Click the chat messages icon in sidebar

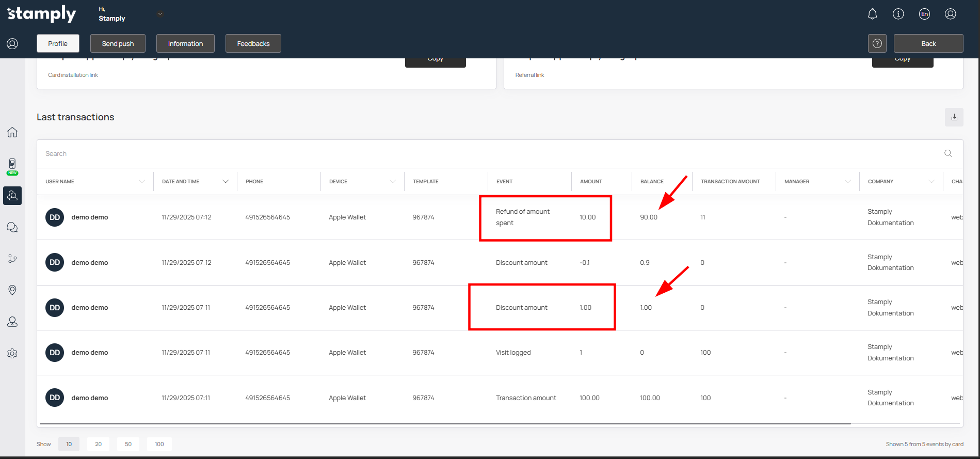12,227
